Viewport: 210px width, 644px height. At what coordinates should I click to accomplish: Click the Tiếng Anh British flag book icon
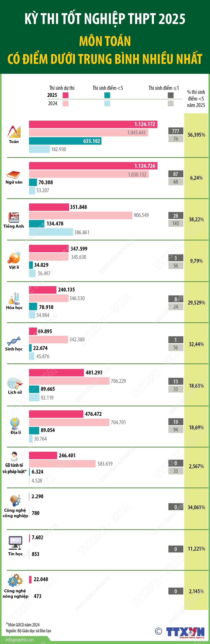[14, 217]
